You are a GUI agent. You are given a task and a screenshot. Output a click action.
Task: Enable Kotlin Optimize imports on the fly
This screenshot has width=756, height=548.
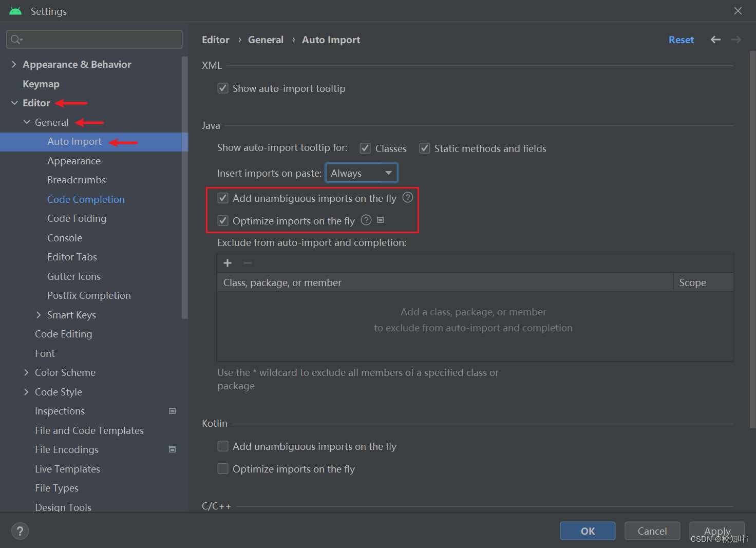tap(223, 469)
